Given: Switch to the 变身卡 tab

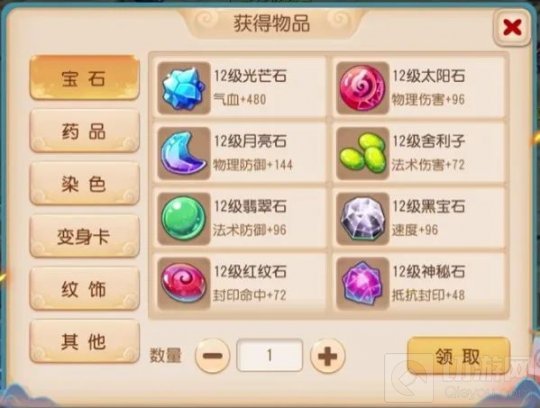Looking at the screenshot, I should (x=85, y=237).
